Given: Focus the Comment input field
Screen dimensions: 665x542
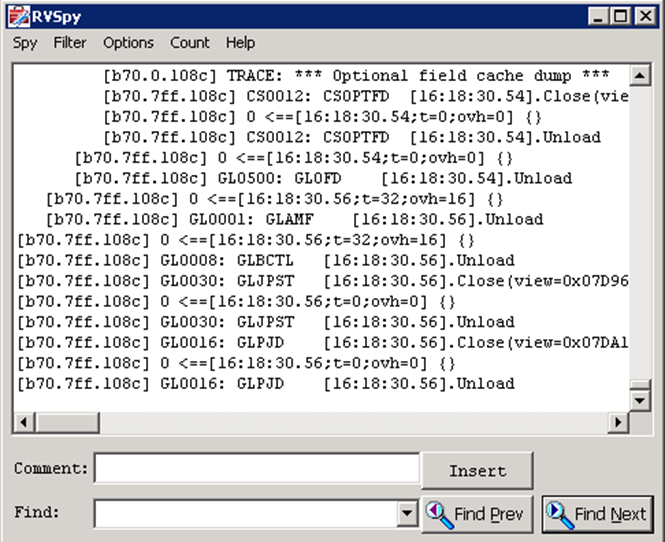Looking at the screenshot, I should click(257, 468).
